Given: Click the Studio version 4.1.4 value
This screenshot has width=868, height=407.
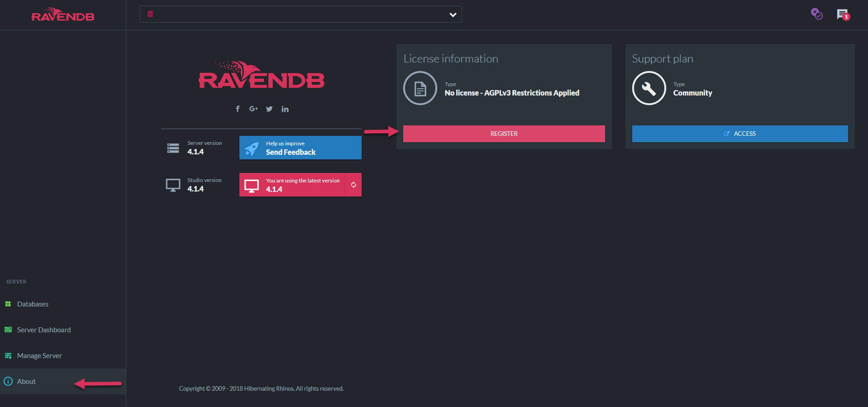Looking at the screenshot, I should (x=196, y=189).
